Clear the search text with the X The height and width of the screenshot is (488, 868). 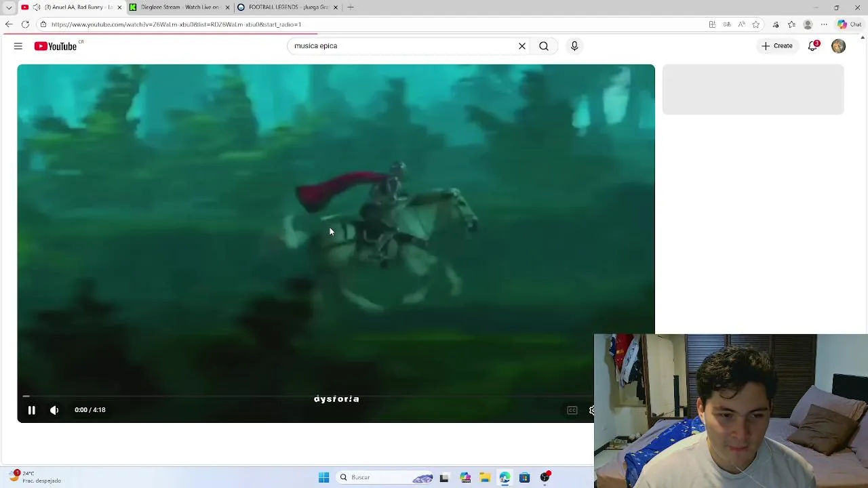click(522, 46)
